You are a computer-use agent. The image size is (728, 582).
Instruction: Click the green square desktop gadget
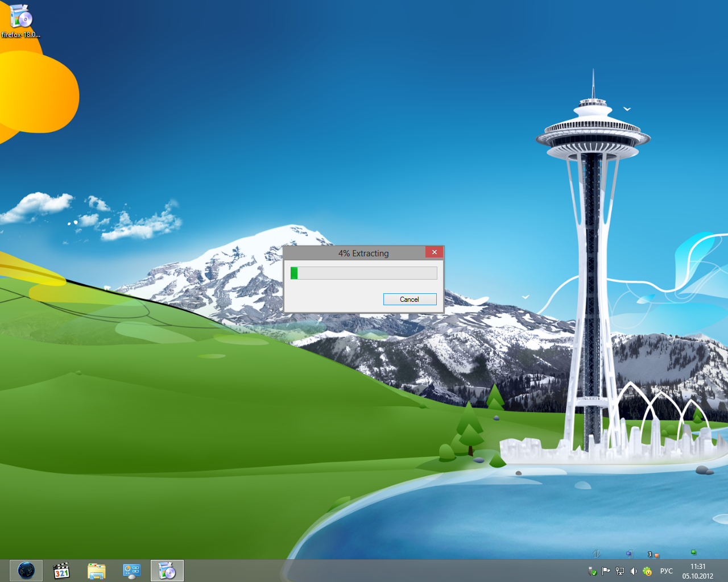click(x=693, y=552)
